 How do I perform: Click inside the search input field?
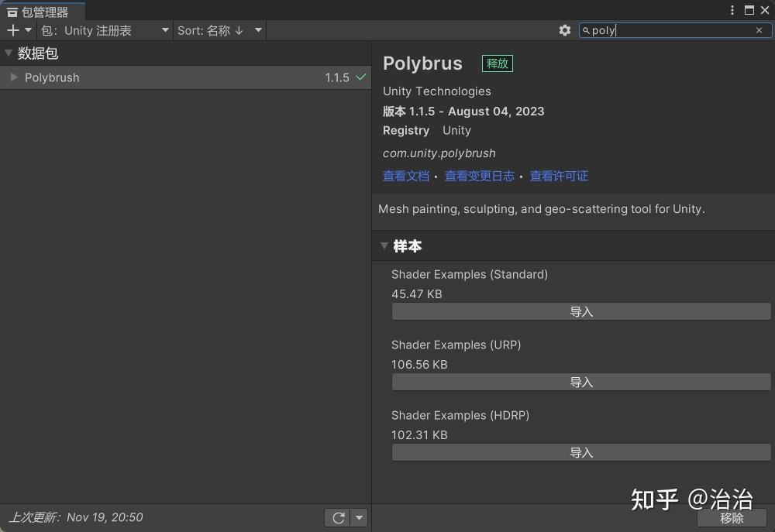pyautogui.click(x=666, y=30)
